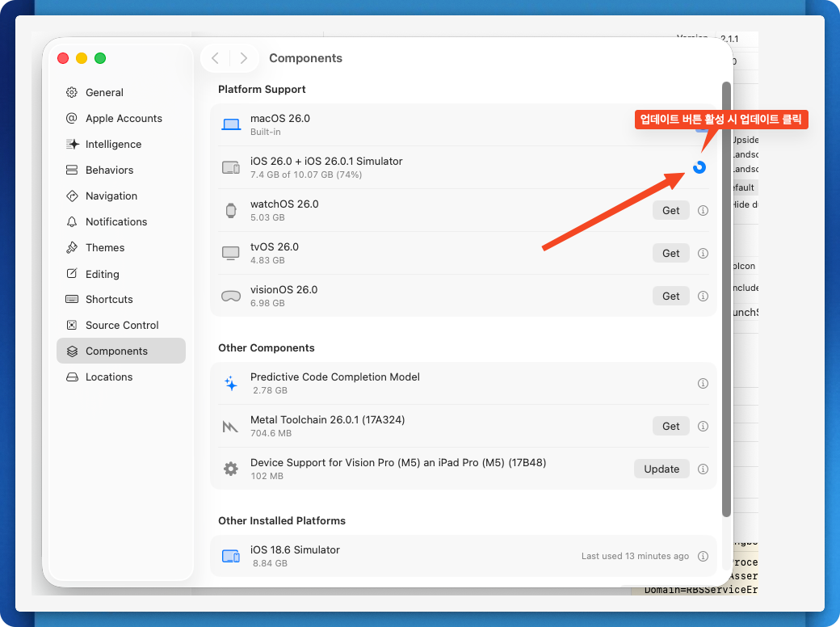Viewport: 840px width, 627px height.
Task: Click the Predictive Code Completion sparkle icon
Action: [231, 383]
